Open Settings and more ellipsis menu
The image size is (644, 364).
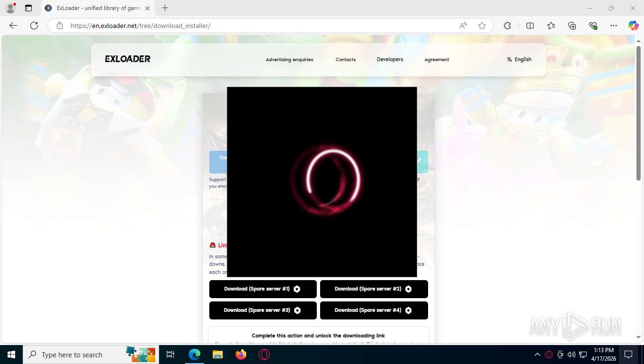click(614, 26)
